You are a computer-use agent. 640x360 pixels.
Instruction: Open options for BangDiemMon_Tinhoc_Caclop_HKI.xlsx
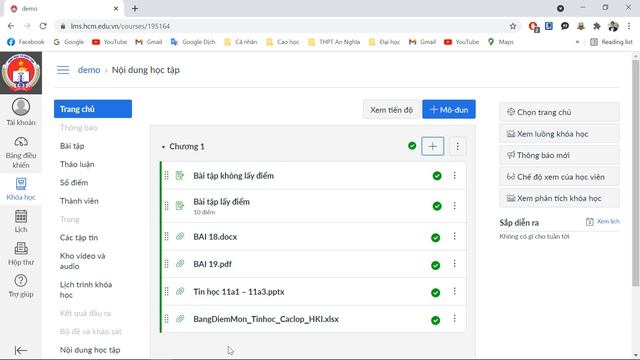tap(454, 319)
